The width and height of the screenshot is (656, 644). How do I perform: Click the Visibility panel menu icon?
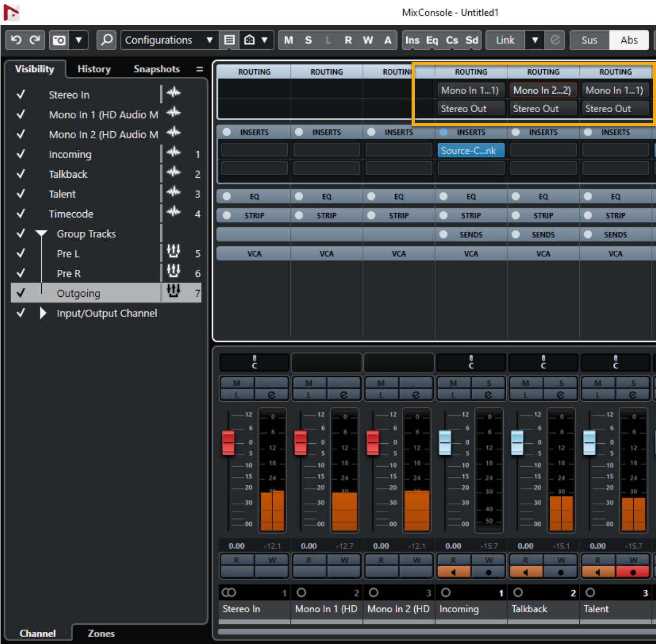point(199,69)
